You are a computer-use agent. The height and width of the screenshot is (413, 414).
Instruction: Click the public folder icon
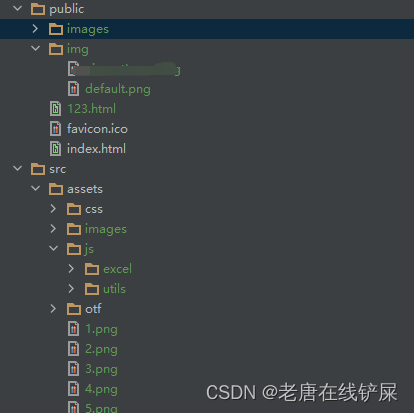38,9
